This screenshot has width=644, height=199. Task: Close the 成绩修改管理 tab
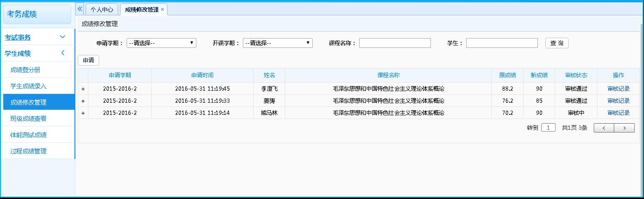tap(162, 9)
